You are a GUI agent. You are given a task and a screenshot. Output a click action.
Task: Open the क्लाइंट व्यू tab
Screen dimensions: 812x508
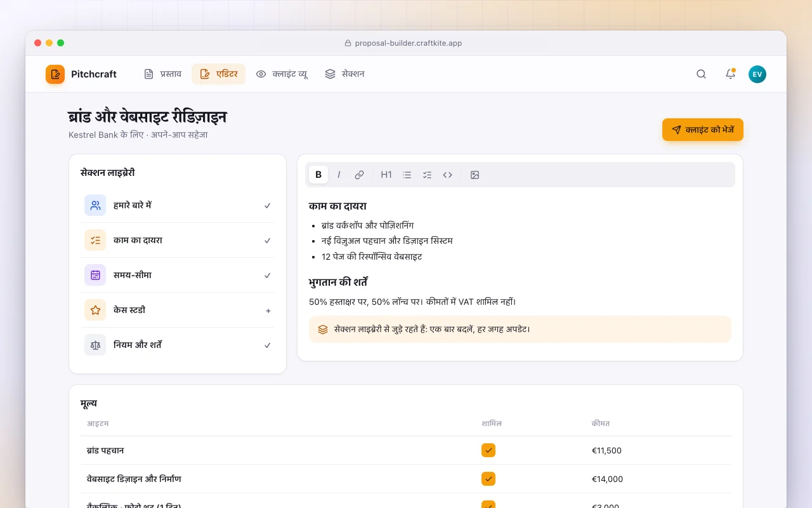click(282, 74)
